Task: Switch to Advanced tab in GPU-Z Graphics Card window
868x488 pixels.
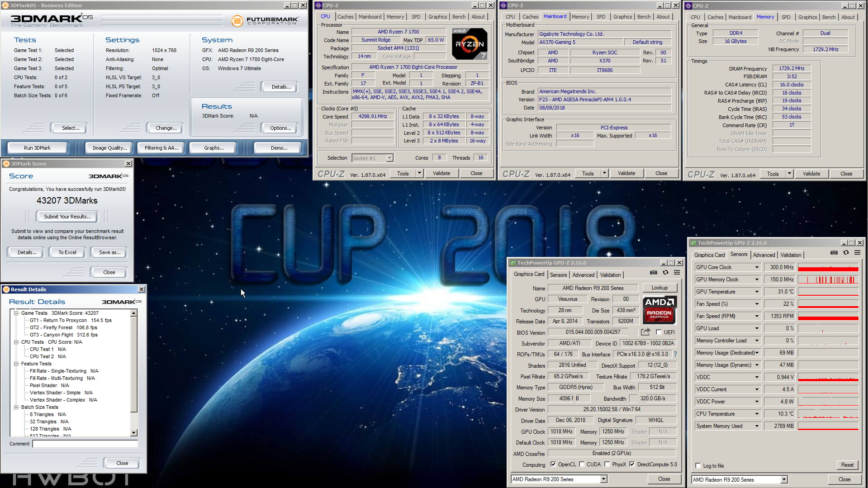Action: click(x=583, y=275)
